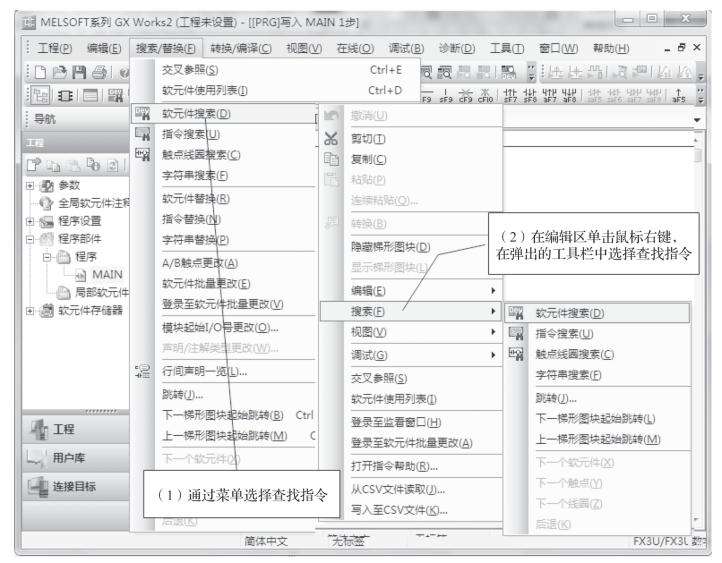
Task: Open the 工具(T) menu
Action: (x=507, y=48)
